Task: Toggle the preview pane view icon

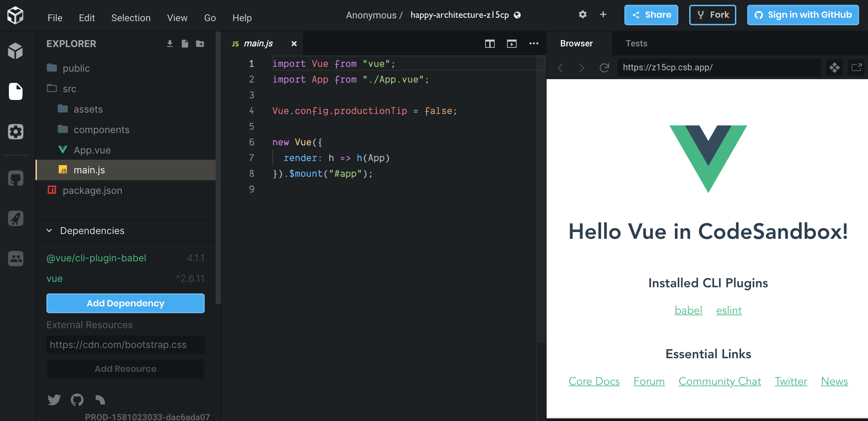Action: 511,44
